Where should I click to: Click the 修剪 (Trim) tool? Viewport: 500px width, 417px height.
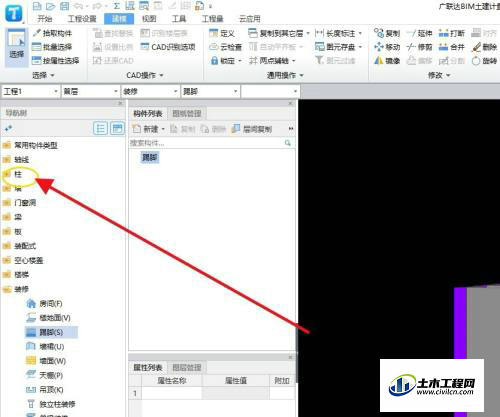(x=419, y=47)
